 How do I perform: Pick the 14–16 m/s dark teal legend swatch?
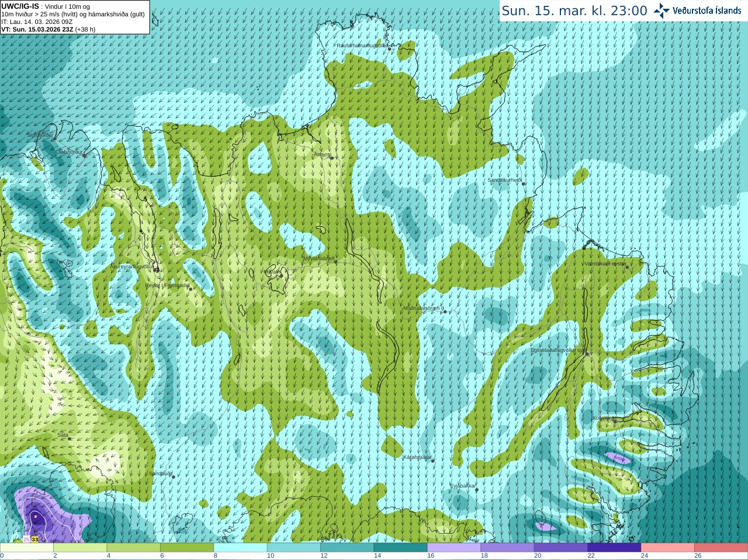[x=401, y=548]
